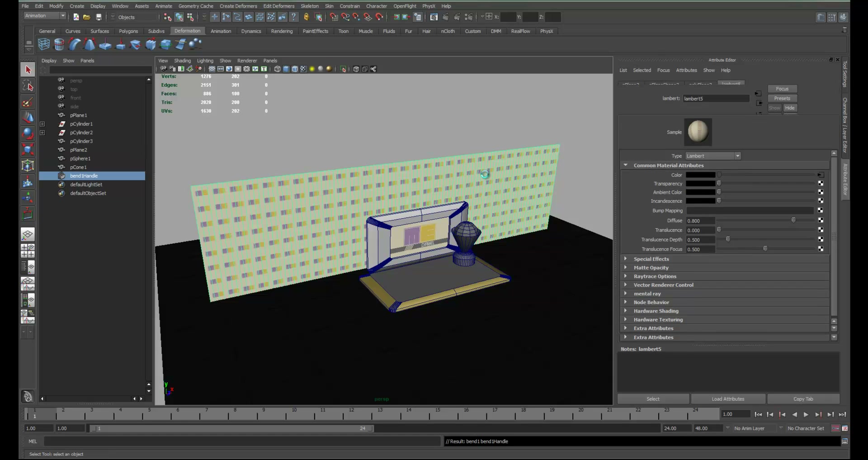Viewport: 868px width, 460px height.
Task: Toggle the lock selection padlock icon
Action: click(306, 17)
